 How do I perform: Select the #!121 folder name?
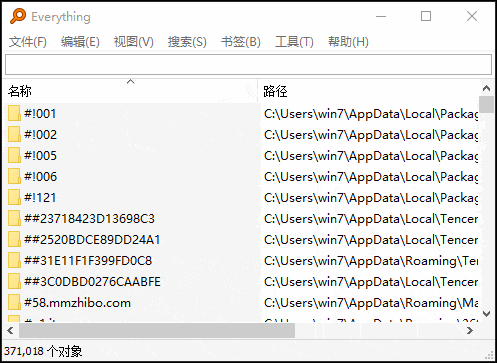(40, 198)
